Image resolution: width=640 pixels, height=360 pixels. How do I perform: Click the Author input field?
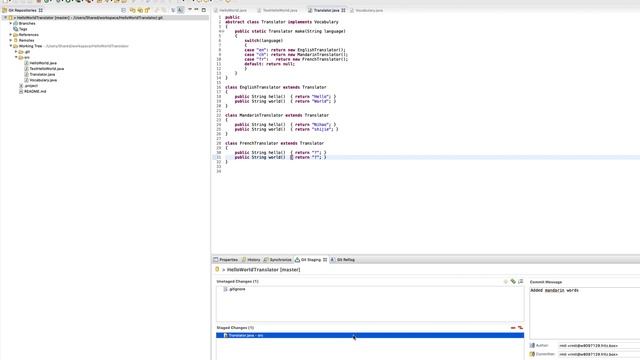[x=599, y=346]
